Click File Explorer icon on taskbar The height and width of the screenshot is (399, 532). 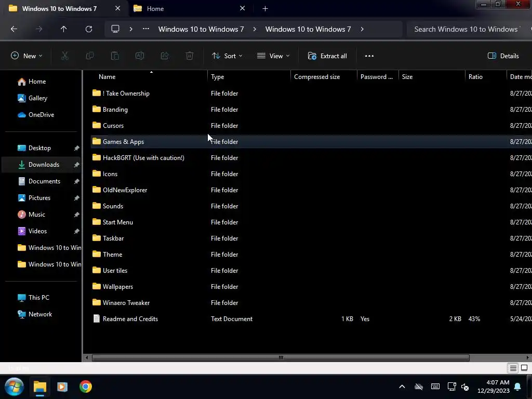[x=39, y=387]
